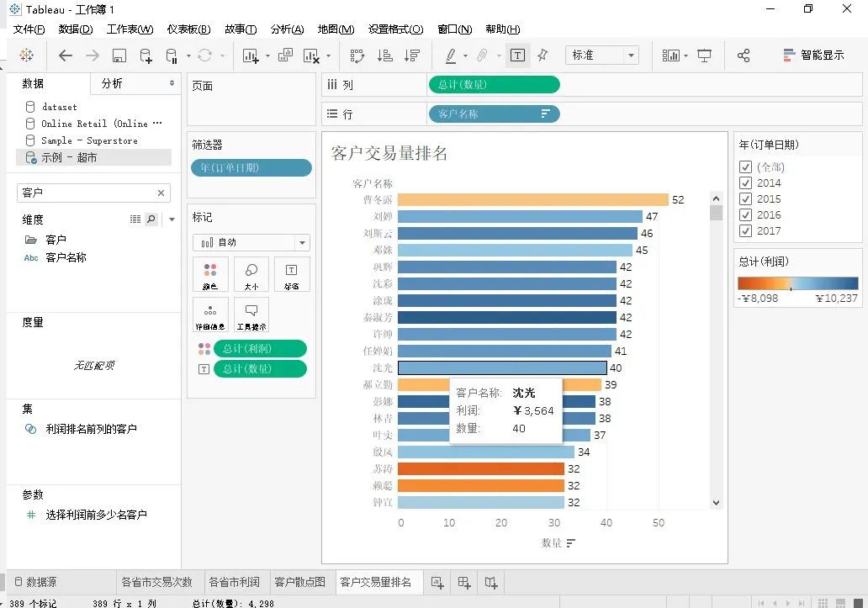Open the Tooltip (工具提示) marks card
Viewport: 868px width, 608px height.
[x=251, y=315]
